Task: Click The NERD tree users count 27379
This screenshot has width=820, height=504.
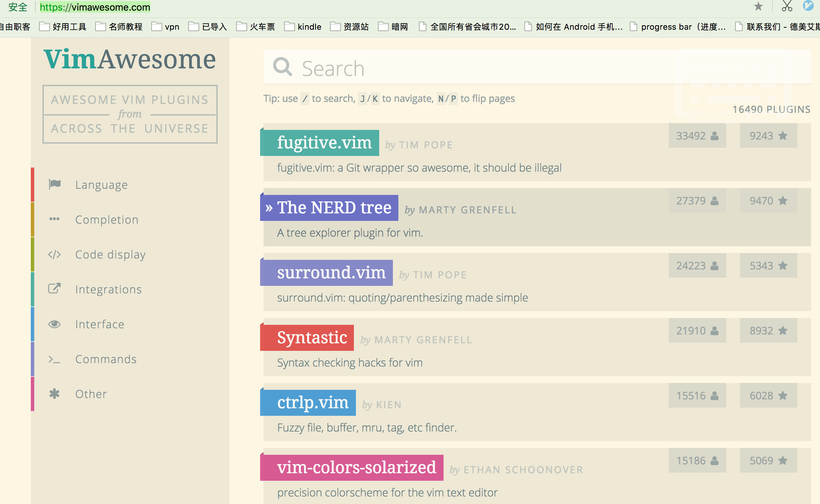Action: tap(697, 201)
